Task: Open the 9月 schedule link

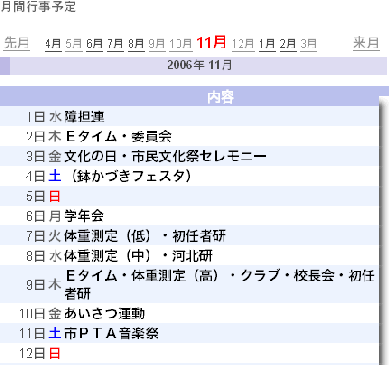Action: 157,44
